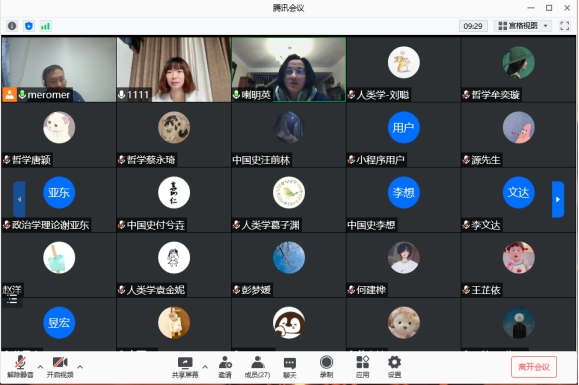579x385 pixels.
Task: Click the blue security shield icon
Action: pos(29,26)
